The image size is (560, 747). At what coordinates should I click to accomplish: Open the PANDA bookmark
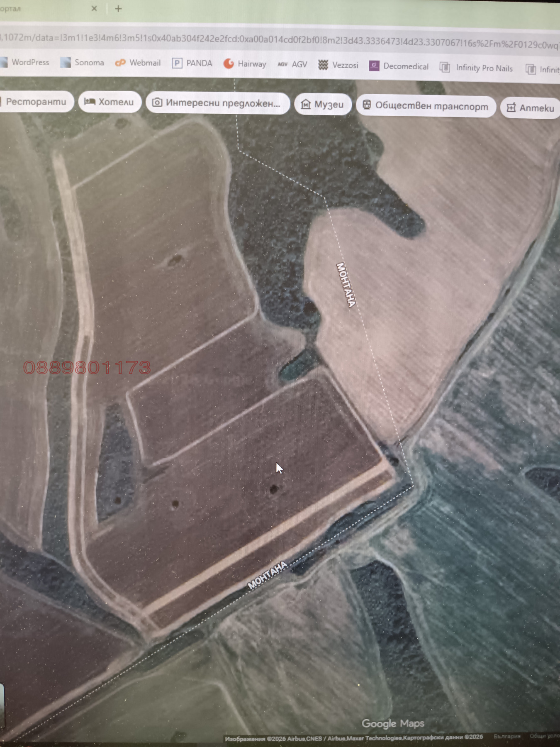tap(192, 63)
